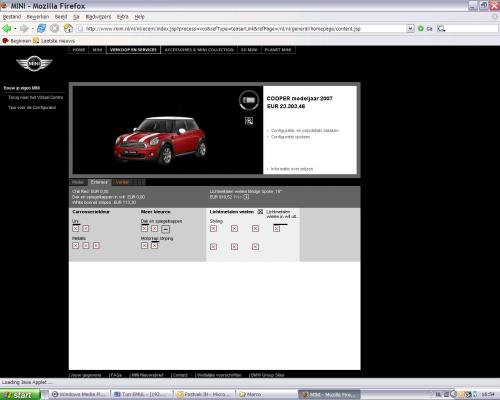Open the Extra menu
The width and height of the screenshot is (500, 400).
122,17
